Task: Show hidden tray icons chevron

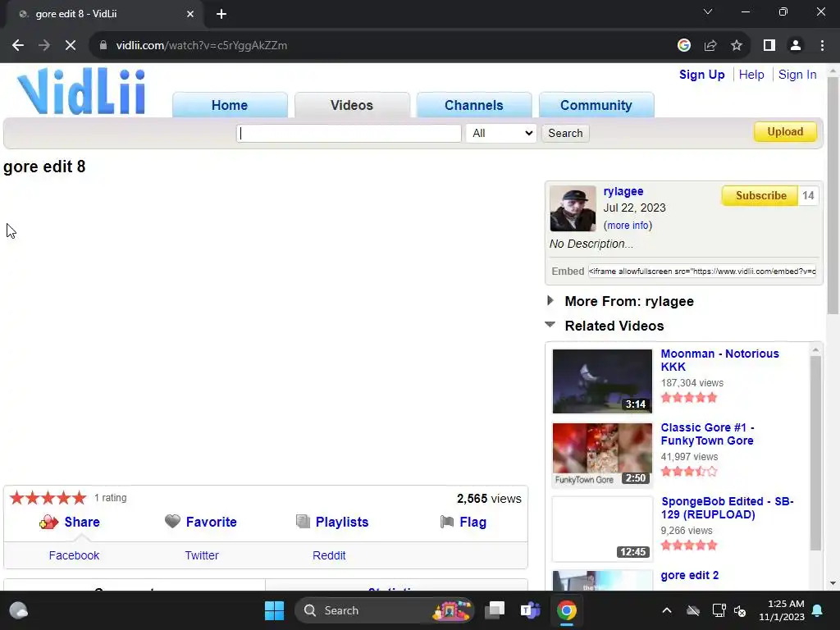Action: coord(666,610)
